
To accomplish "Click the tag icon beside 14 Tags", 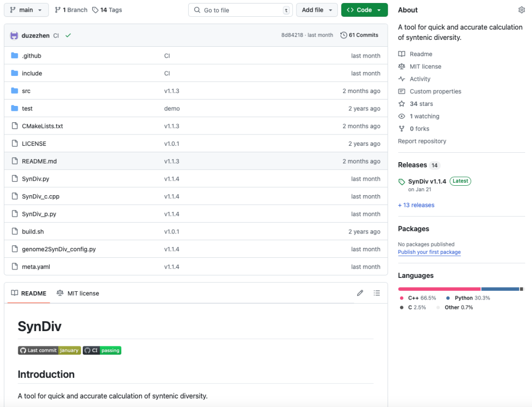I will tap(95, 10).
